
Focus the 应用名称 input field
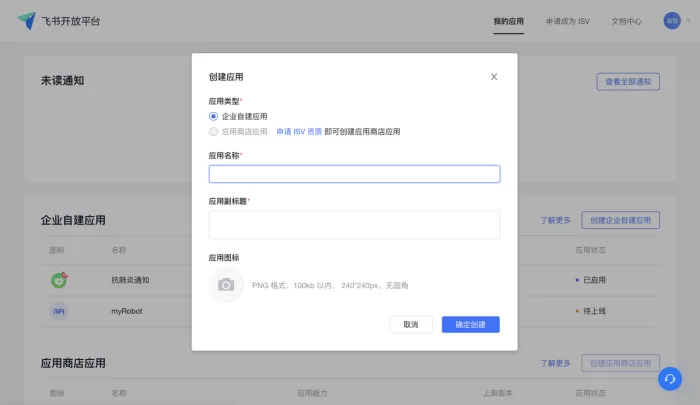click(x=354, y=174)
